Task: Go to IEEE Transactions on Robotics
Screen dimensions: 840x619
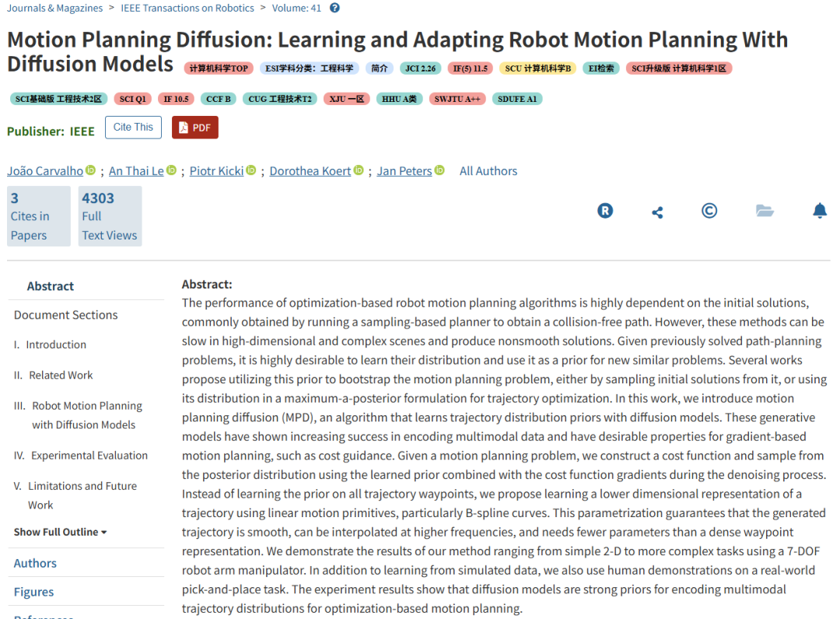Action: coord(187,8)
